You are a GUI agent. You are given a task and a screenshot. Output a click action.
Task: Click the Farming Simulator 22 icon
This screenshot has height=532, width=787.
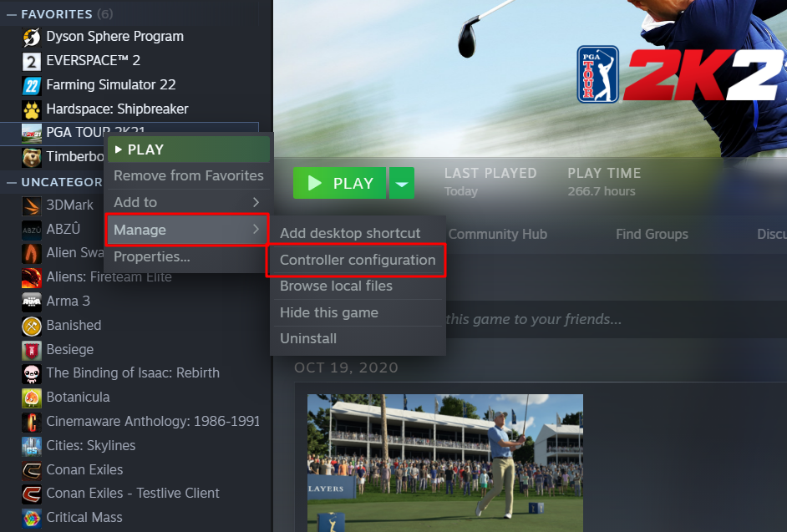coord(32,85)
